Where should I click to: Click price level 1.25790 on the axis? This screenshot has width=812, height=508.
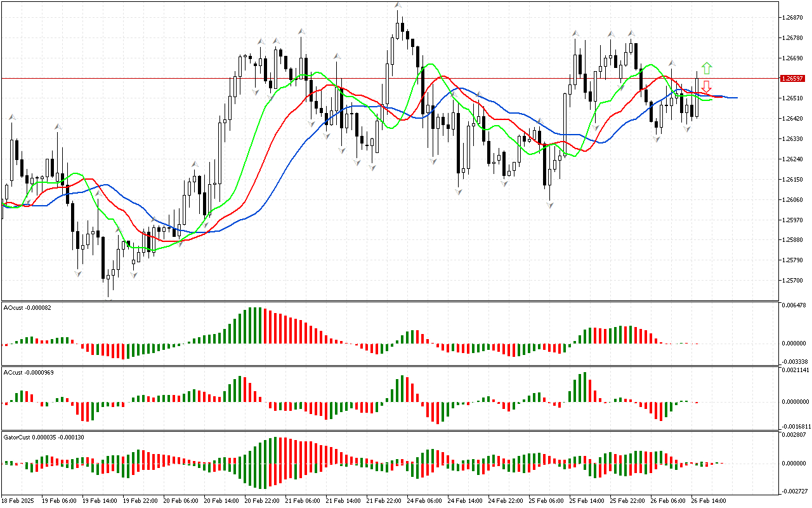point(794,260)
